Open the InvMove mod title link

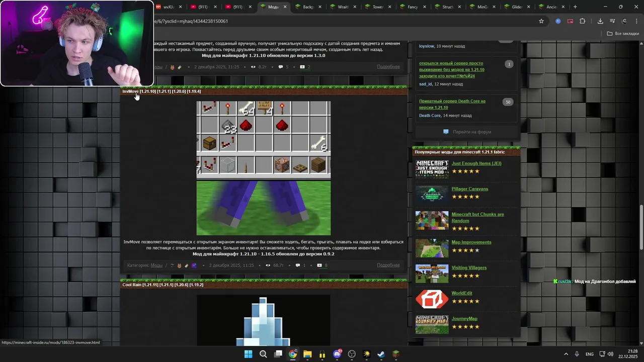pos(162,92)
